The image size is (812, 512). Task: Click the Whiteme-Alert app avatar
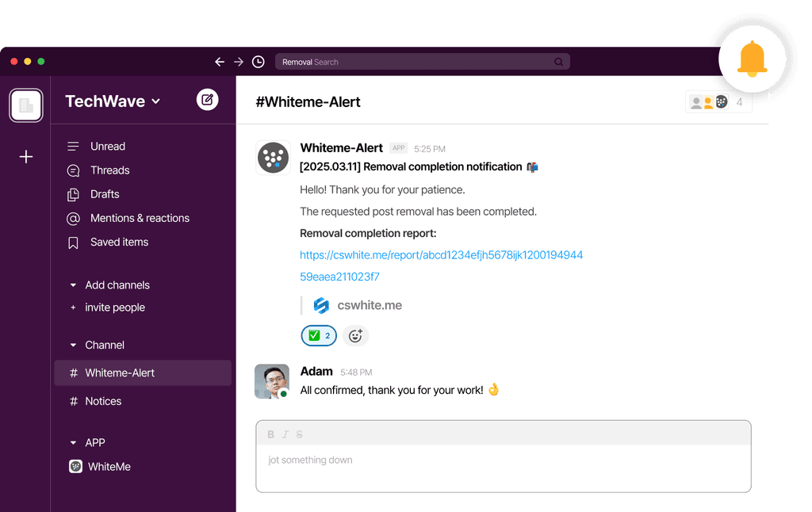[x=273, y=158]
